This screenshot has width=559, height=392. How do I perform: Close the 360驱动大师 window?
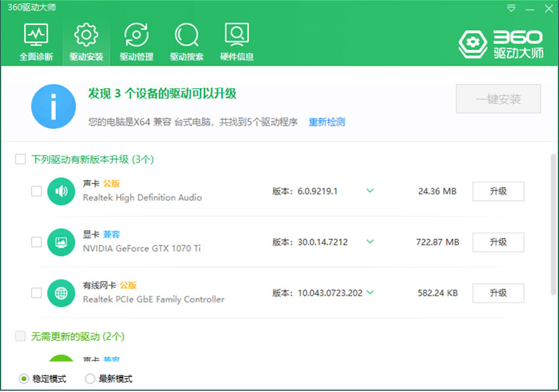[x=549, y=9]
